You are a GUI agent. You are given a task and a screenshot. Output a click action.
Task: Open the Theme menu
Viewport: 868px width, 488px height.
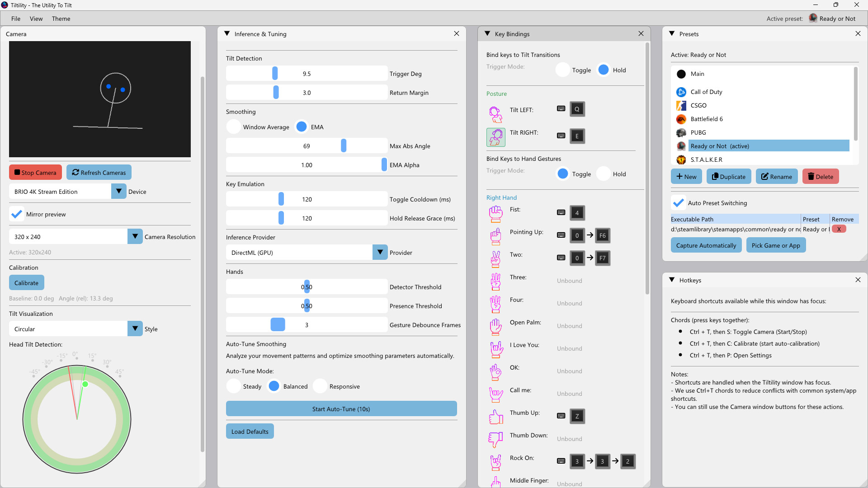coord(61,19)
